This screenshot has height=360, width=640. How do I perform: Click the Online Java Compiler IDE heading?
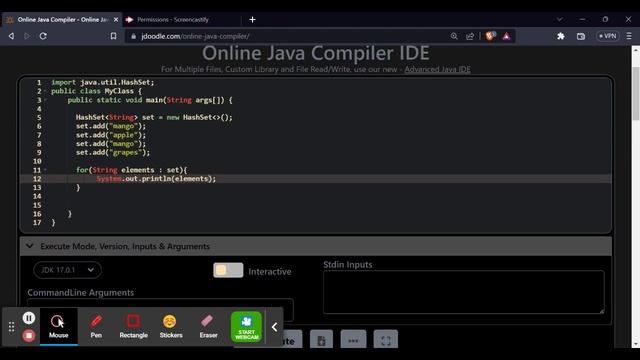[x=316, y=53]
